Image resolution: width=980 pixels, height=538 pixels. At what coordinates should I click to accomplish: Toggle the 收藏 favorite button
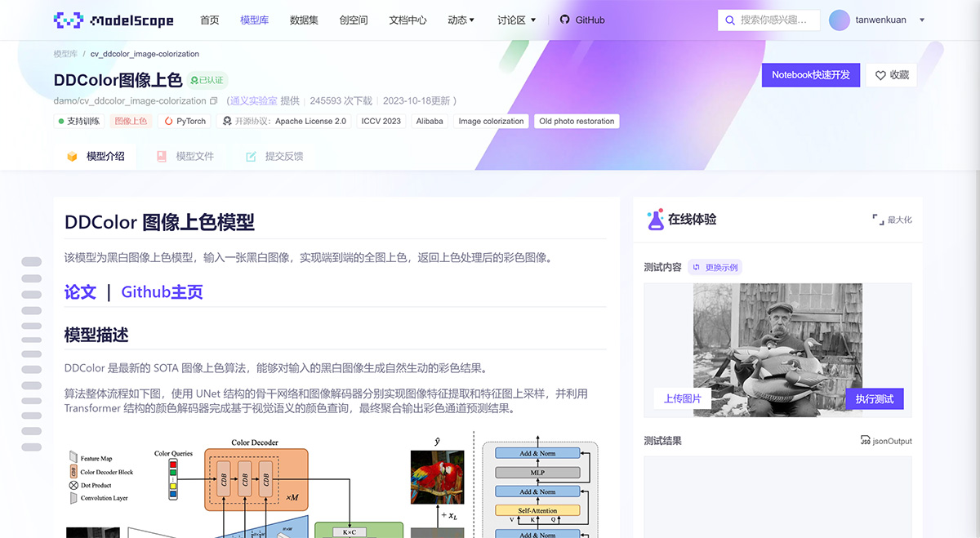(893, 74)
